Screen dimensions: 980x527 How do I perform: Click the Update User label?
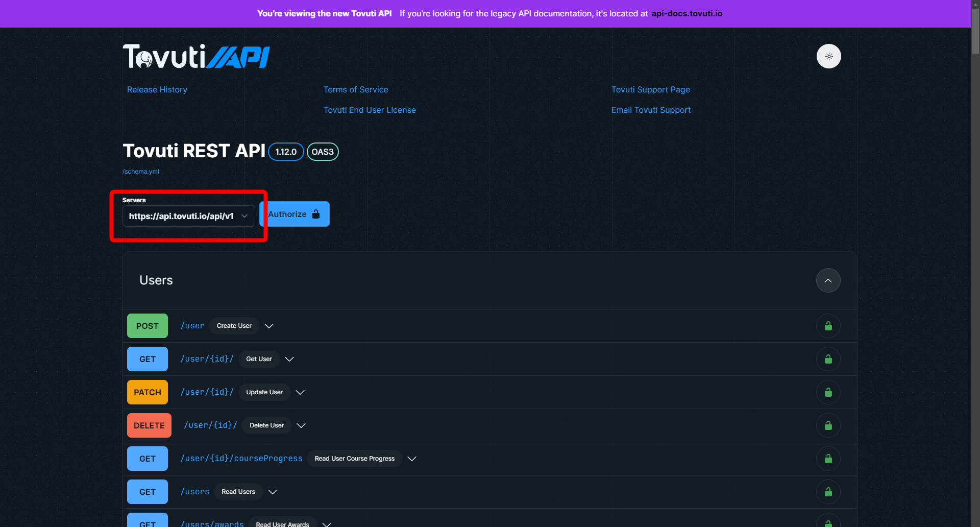(264, 392)
